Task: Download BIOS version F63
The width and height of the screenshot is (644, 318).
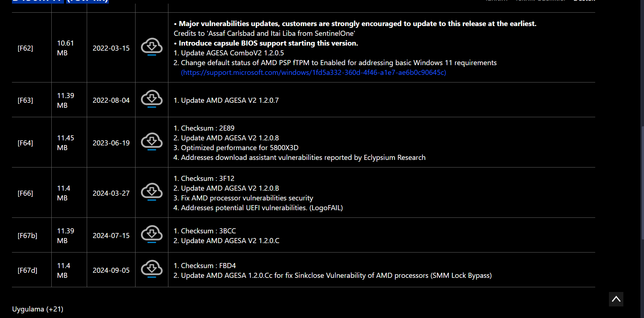Action: (x=152, y=99)
